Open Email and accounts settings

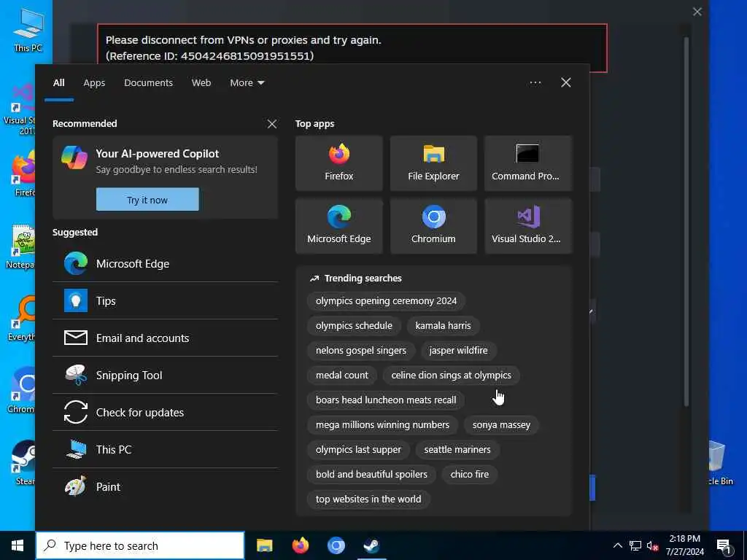[166, 338]
